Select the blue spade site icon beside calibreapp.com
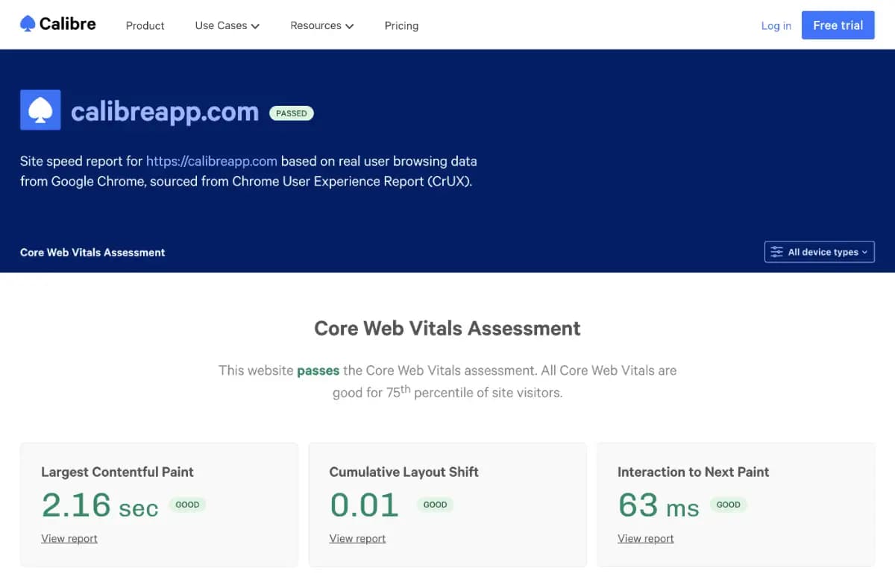Screen dimensions: 895x588 click(x=40, y=110)
